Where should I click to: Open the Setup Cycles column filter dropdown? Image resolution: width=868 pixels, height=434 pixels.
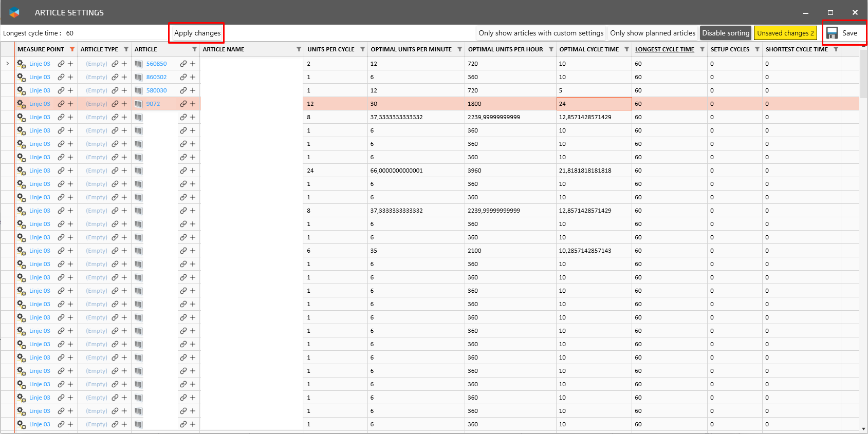click(757, 49)
